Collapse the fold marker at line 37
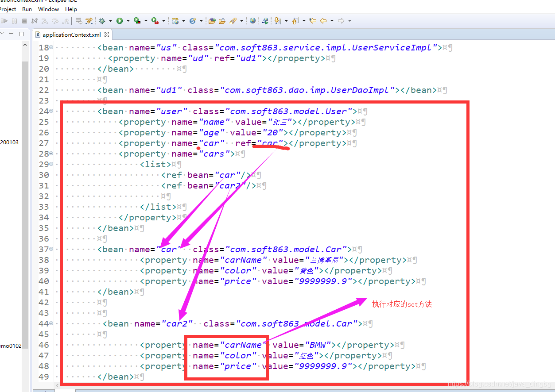Screen dimensions: 555x392 click(51, 250)
